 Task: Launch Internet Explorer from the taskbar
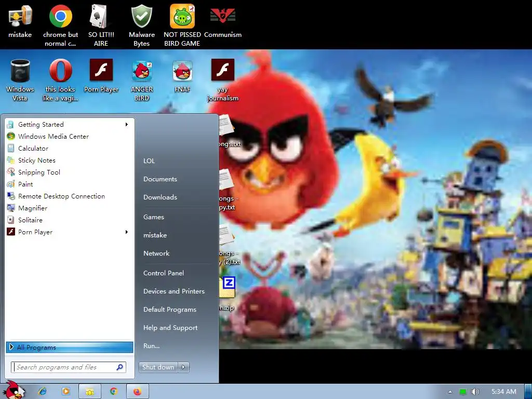point(43,392)
